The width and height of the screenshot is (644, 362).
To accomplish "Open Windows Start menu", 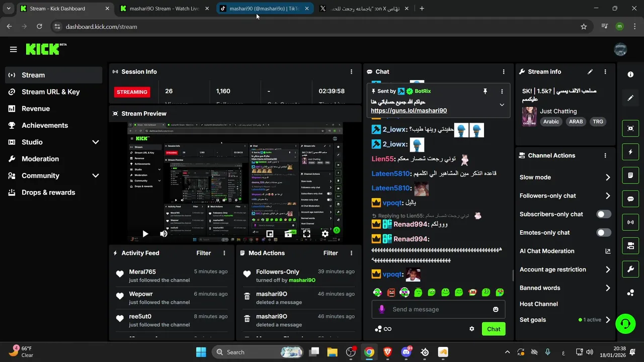I will pos(201,352).
